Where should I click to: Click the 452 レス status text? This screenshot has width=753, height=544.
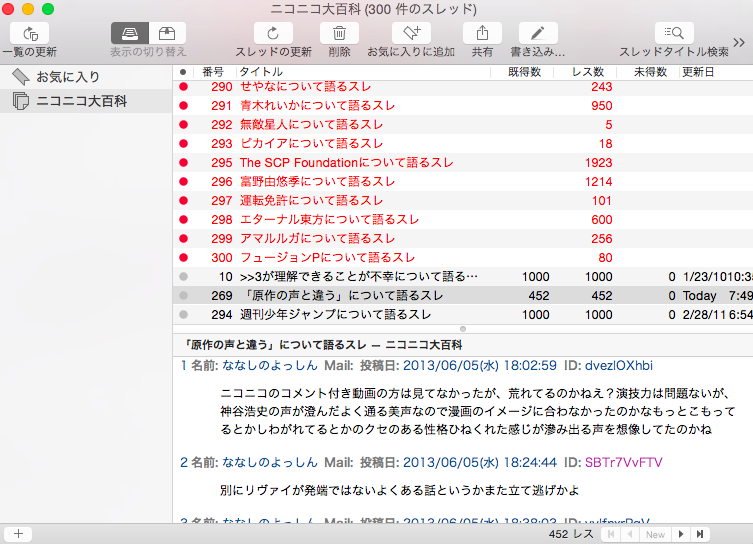[571, 534]
